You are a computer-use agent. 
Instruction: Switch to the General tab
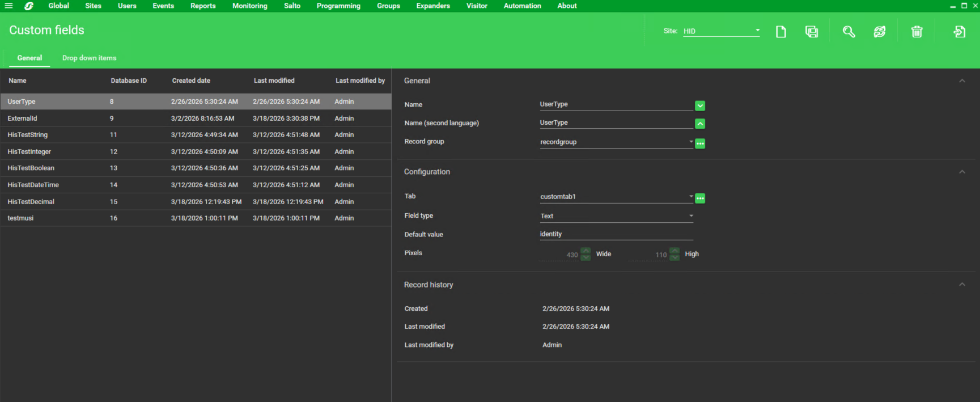29,58
